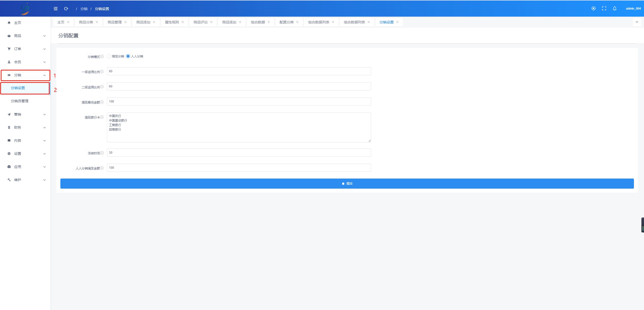This screenshot has height=310, width=644.
Task: Expand the 商品 sidebar menu
Action: coord(25,36)
